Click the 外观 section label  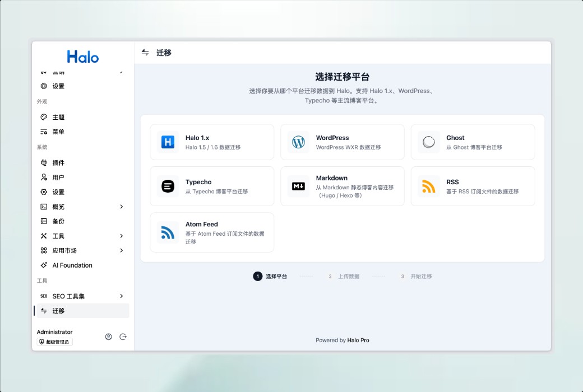pyautogui.click(x=42, y=101)
